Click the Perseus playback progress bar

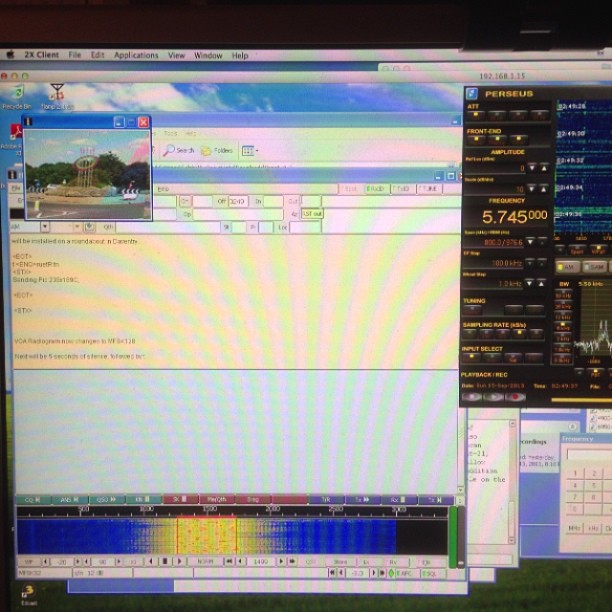point(582,400)
